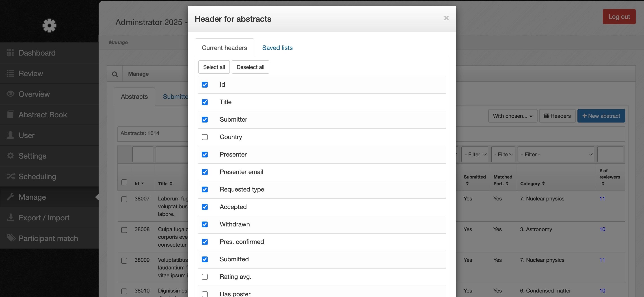The image size is (644, 297).
Task: Open the Settings sidebar menu item
Action: click(x=32, y=156)
